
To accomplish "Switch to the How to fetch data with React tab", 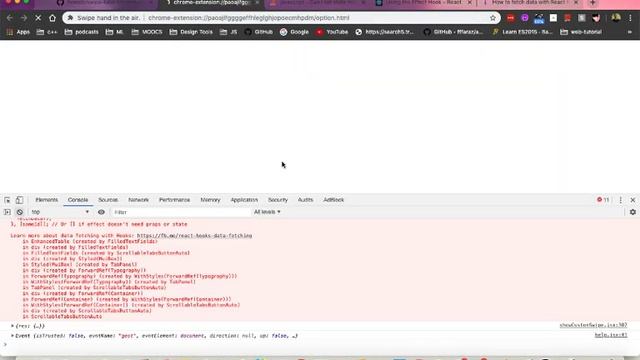I will tap(531, 3).
